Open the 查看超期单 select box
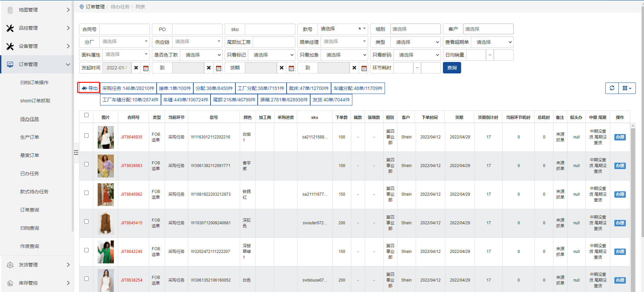 tap(492, 42)
